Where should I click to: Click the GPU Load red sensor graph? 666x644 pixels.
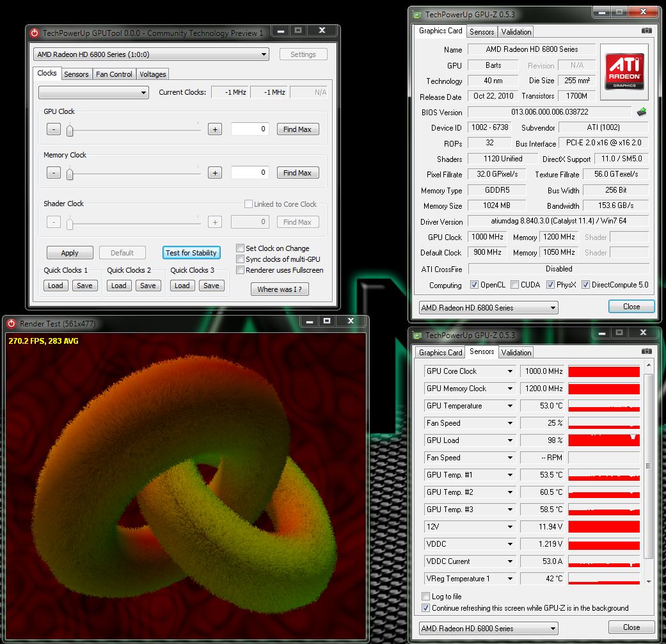click(x=604, y=440)
